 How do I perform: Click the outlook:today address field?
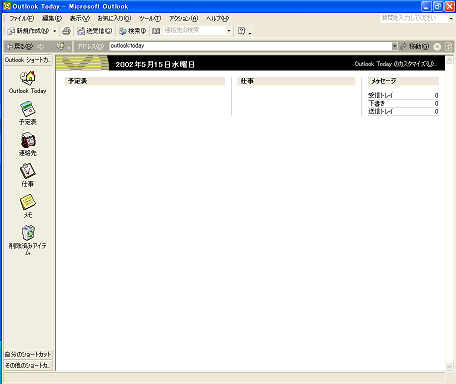(251, 46)
